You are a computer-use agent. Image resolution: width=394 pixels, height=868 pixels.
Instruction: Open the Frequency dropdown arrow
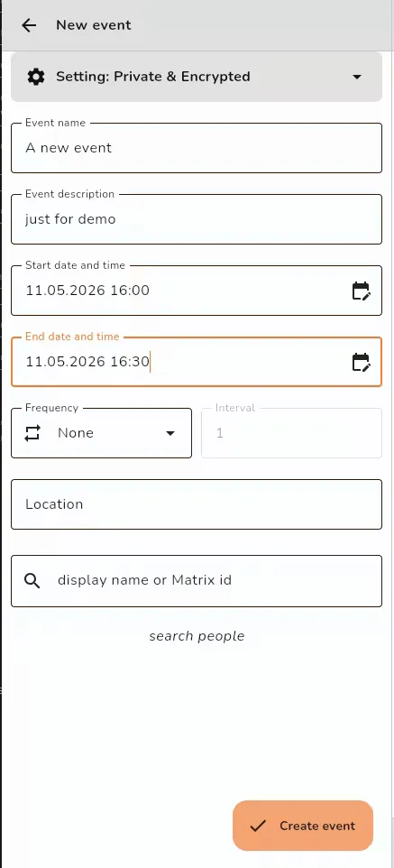point(170,433)
